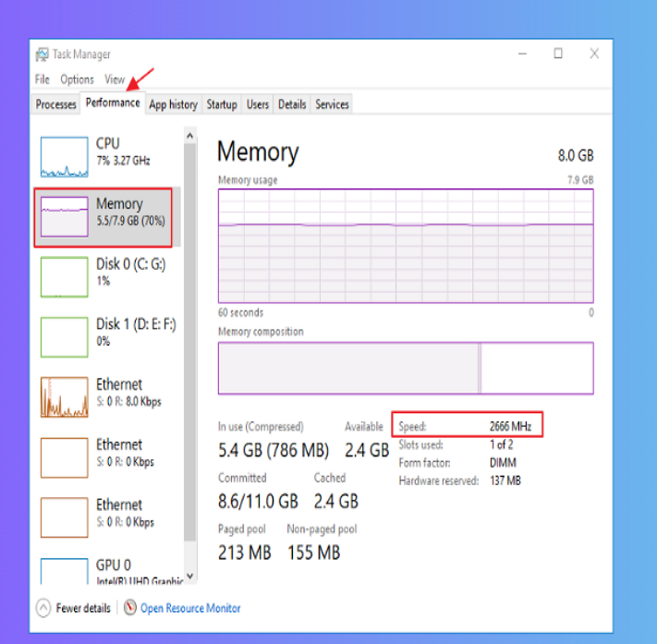Open the View menu
The height and width of the screenshot is (644, 657).
point(115,79)
